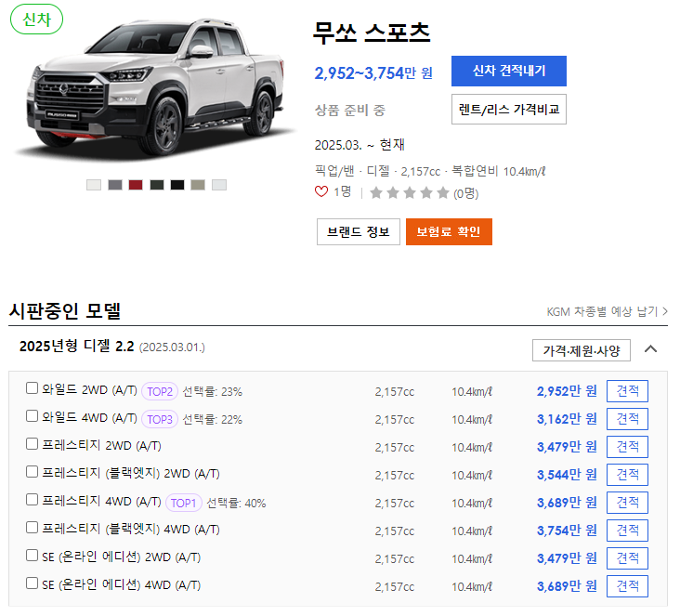Check 와일드 4WD (A/T) checkbox
680x616 pixels.
[32, 416]
